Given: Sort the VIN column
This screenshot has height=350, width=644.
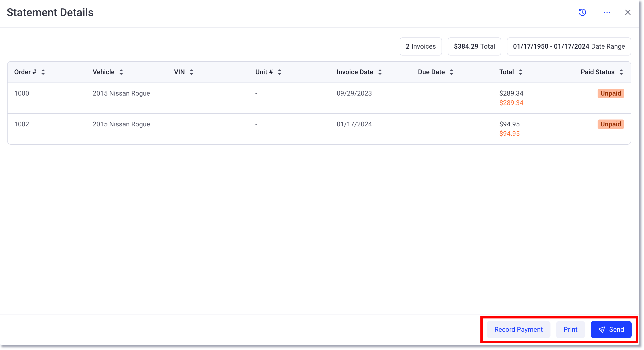Looking at the screenshot, I should [x=191, y=72].
